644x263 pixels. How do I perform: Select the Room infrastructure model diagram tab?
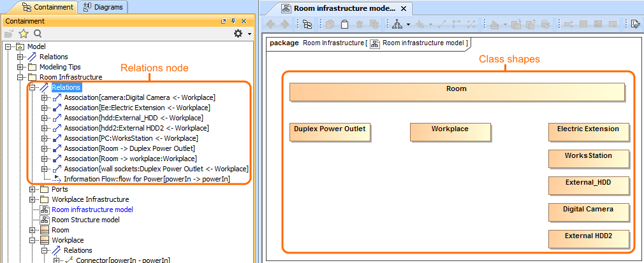[x=344, y=8]
